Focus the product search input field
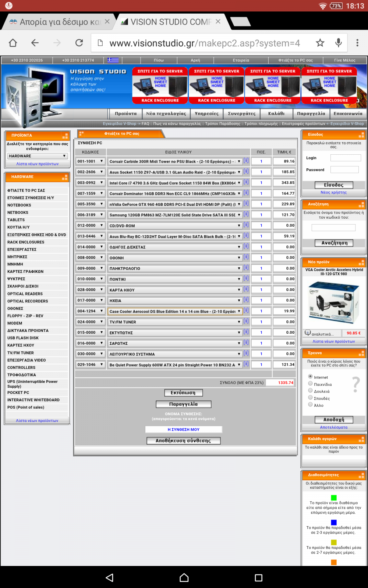The width and height of the screenshot is (368, 588). point(333,227)
